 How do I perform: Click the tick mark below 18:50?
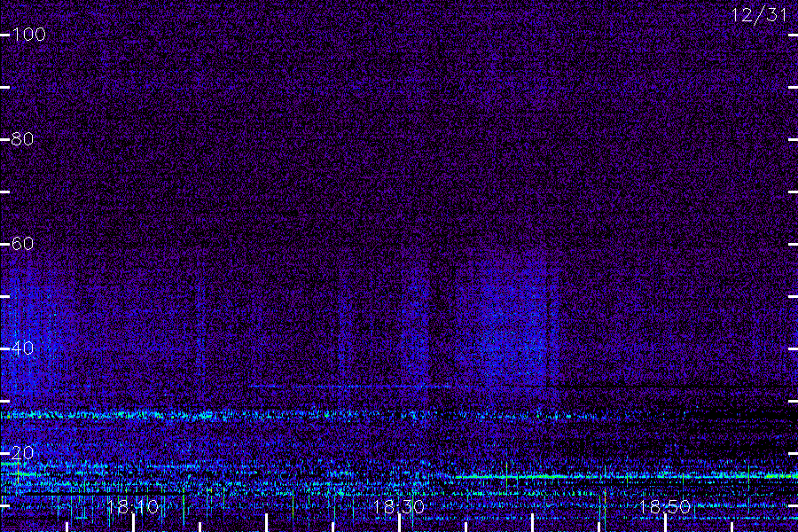pos(665,523)
